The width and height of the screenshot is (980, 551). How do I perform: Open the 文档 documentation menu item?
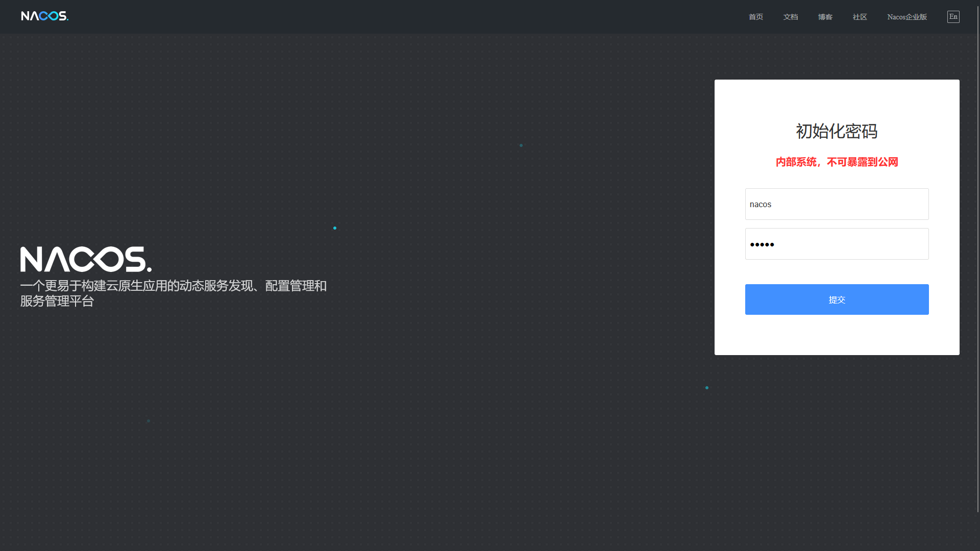[790, 17]
